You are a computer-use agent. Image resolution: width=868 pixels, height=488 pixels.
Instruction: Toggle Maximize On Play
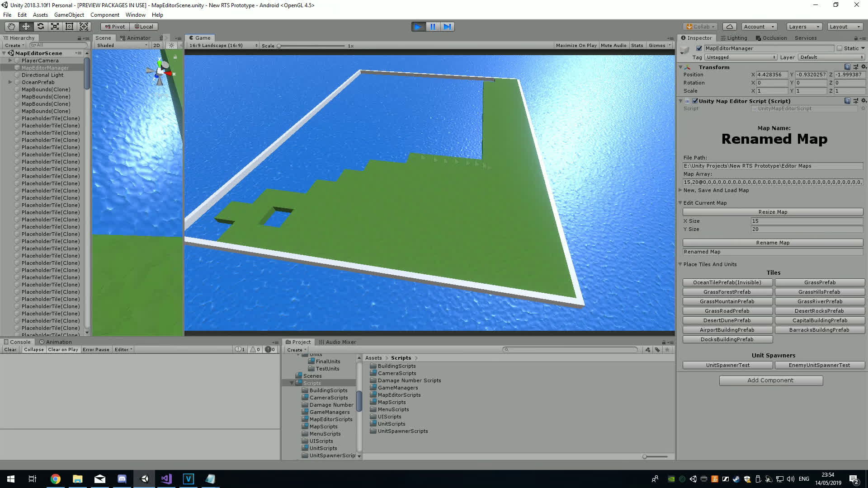pyautogui.click(x=576, y=45)
